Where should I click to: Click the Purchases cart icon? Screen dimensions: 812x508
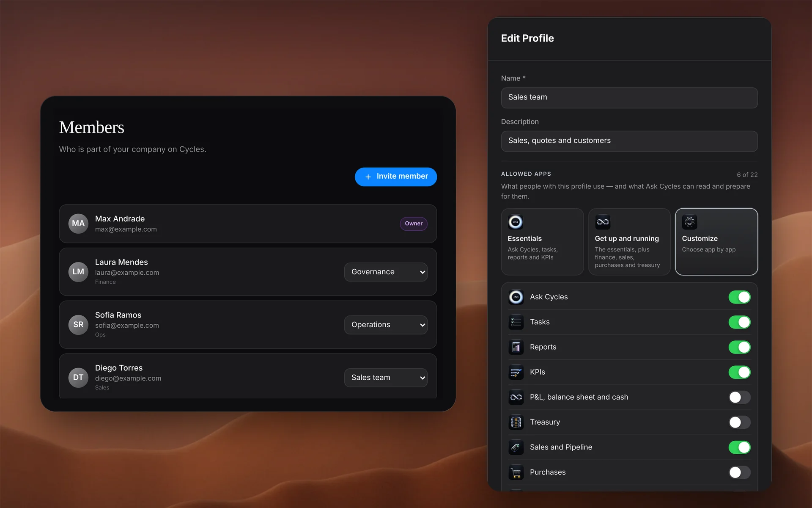(x=516, y=472)
